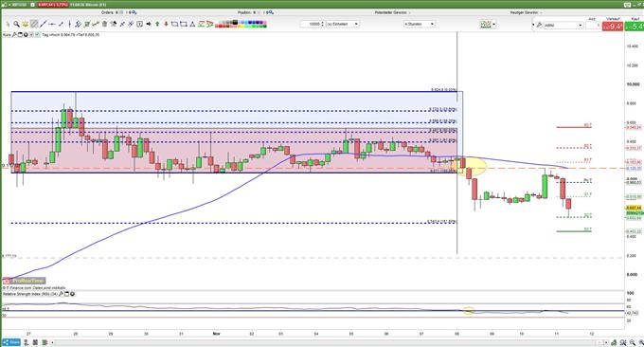The width and height of the screenshot is (644, 347).
Task: Open search next to Position count
Action: [272, 12]
